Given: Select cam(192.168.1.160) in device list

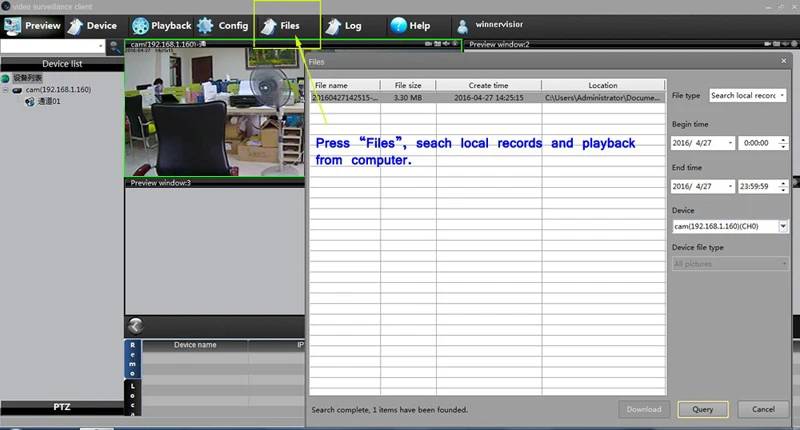Looking at the screenshot, I should pyautogui.click(x=58, y=89).
